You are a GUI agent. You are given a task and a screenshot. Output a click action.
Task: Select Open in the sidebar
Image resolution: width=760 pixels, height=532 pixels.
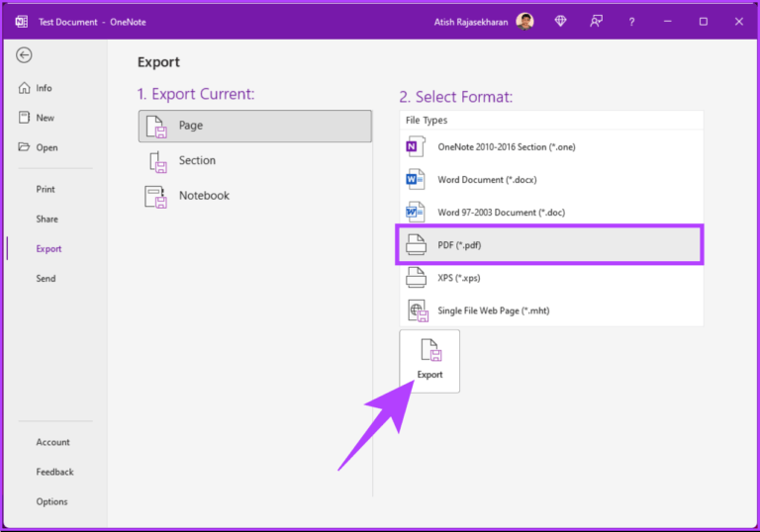tap(47, 147)
